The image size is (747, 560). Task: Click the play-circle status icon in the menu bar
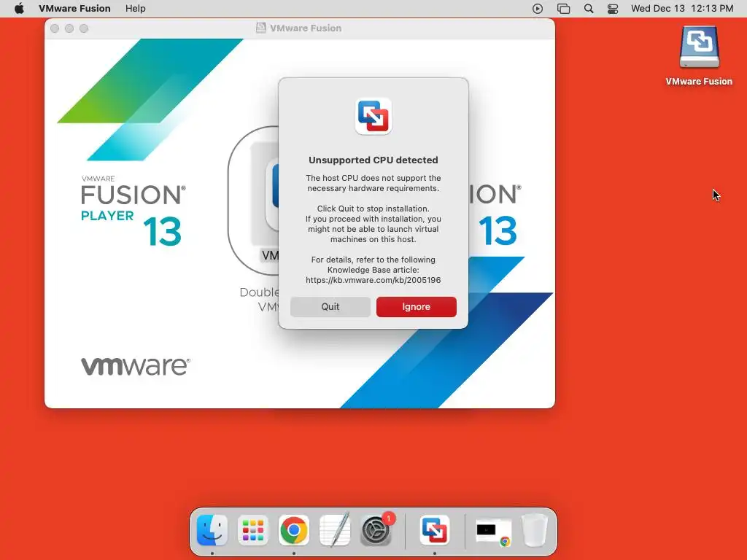pyautogui.click(x=538, y=9)
